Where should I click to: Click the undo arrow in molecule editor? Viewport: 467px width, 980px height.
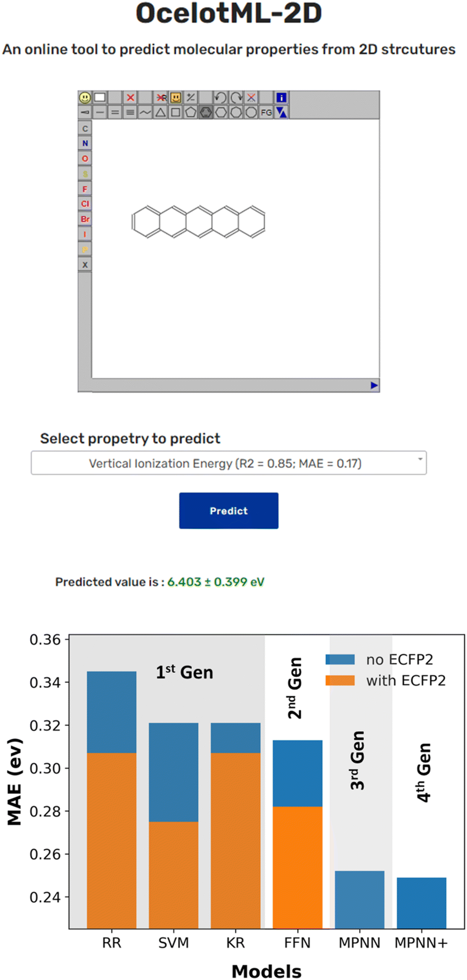click(220, 97)
